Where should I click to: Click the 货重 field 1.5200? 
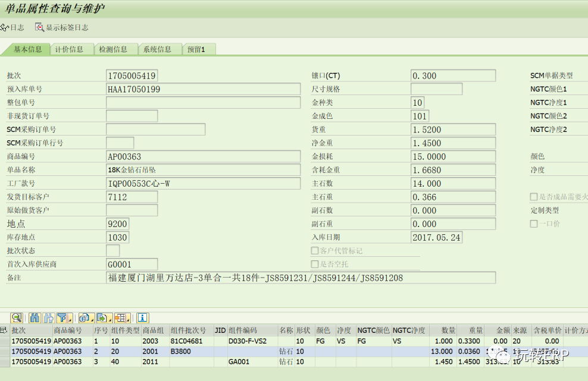[453, 130]
